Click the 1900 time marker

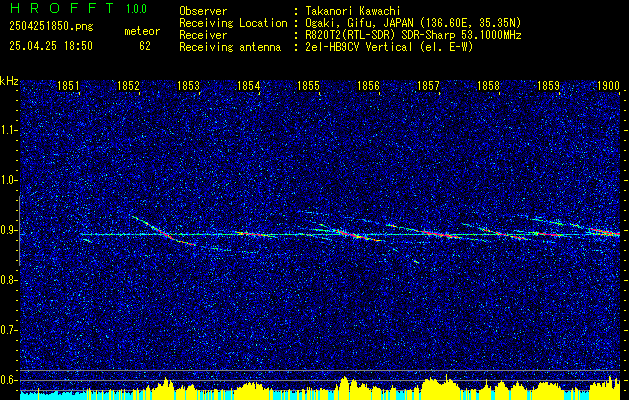tap(609, 86)
